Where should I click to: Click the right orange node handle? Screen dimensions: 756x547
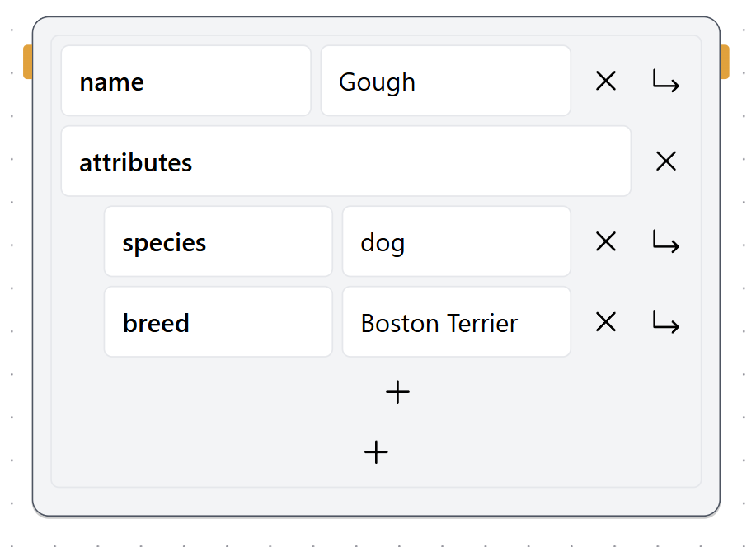pyautogui.click(x=725, y=63)
